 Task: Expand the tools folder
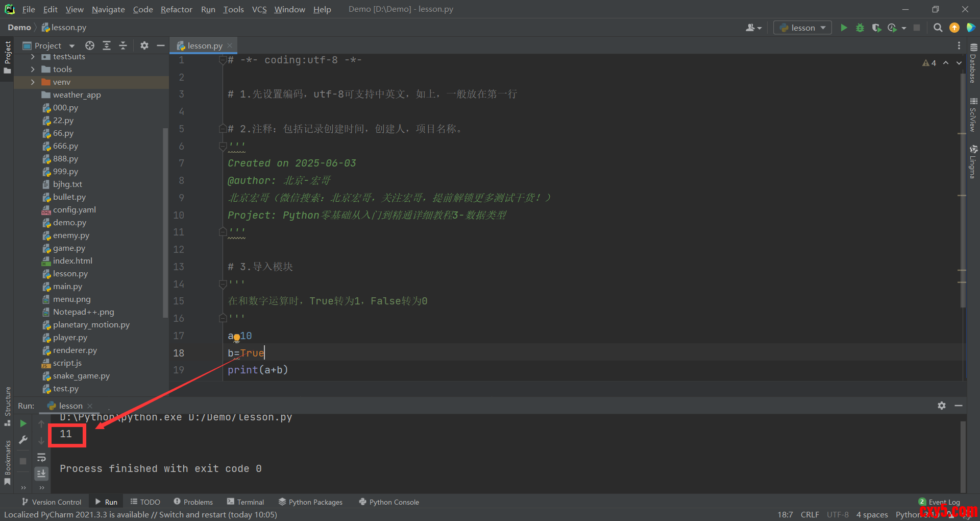(x=33, y=69)
